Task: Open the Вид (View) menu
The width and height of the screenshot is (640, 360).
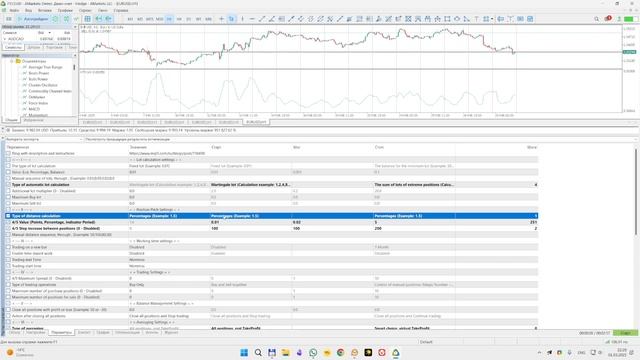Action: tap(29, 10)
